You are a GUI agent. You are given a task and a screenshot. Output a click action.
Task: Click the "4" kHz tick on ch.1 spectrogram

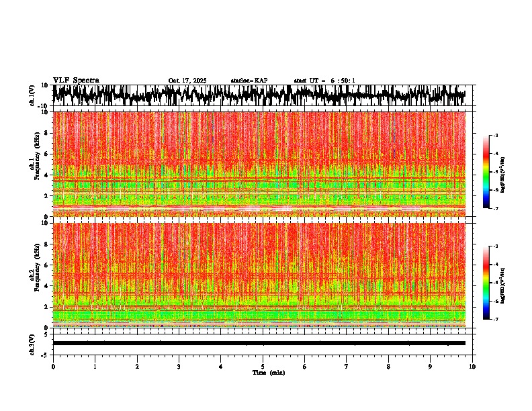[x=46, y=175]
